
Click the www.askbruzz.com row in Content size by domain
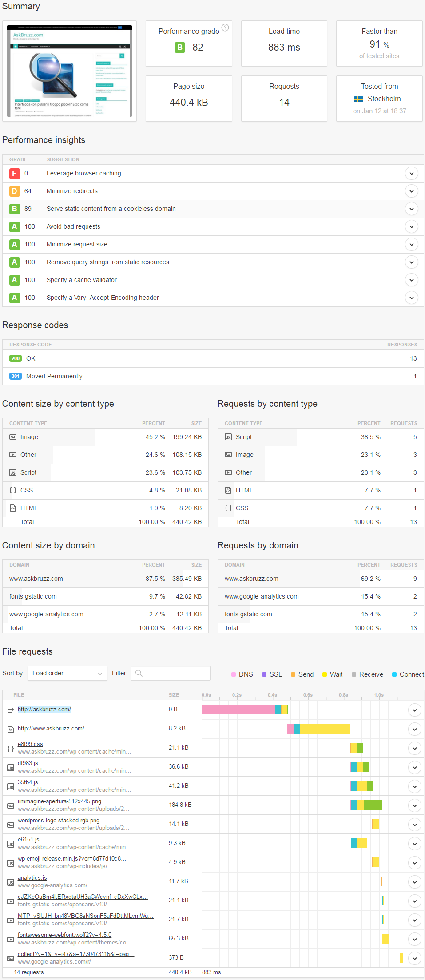pos(105,579)
